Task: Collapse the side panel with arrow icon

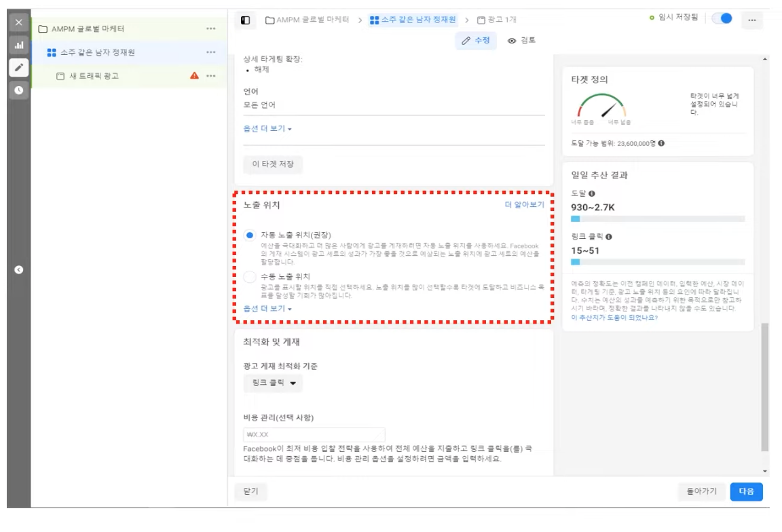Action: [19, 269]
